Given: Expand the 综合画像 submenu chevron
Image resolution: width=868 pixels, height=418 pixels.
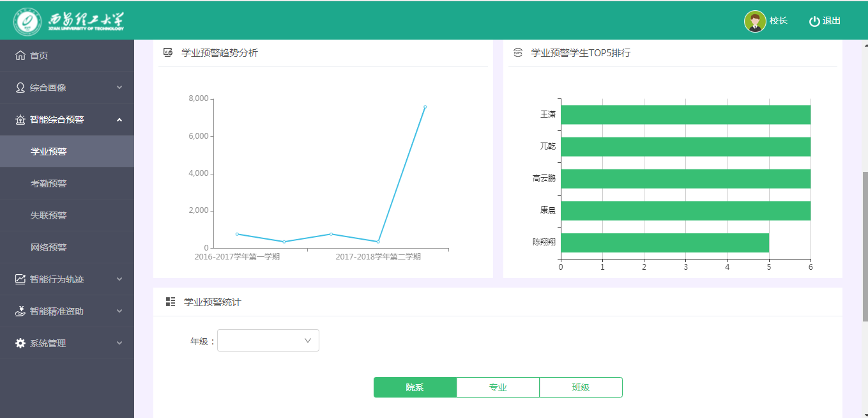Looking at the screenshot, I should [119, 88].
